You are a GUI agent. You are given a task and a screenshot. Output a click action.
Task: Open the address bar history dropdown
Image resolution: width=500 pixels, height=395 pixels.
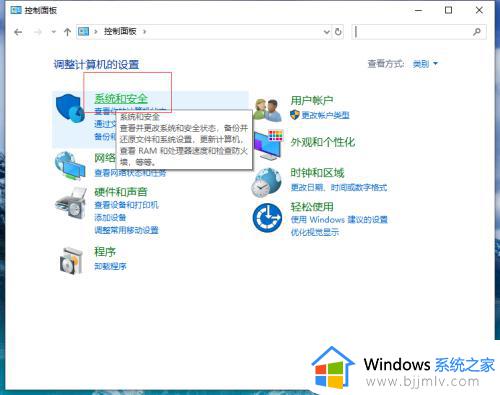(327, 32)
